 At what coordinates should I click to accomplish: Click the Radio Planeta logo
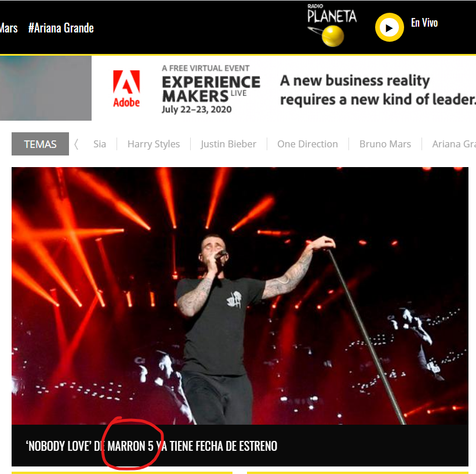[332, 25]
